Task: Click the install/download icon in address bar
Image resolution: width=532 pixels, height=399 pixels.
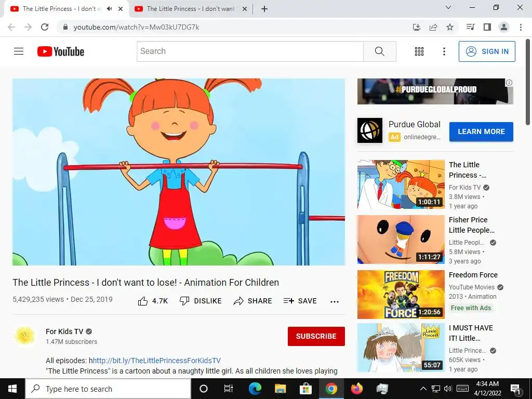Action: tap(417, 27)
